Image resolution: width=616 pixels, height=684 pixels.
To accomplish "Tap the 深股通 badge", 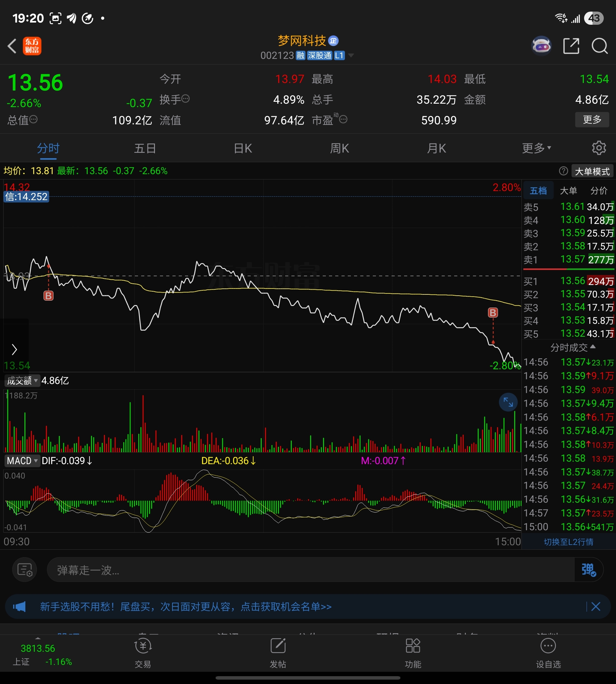I will (x=320, y=55).
